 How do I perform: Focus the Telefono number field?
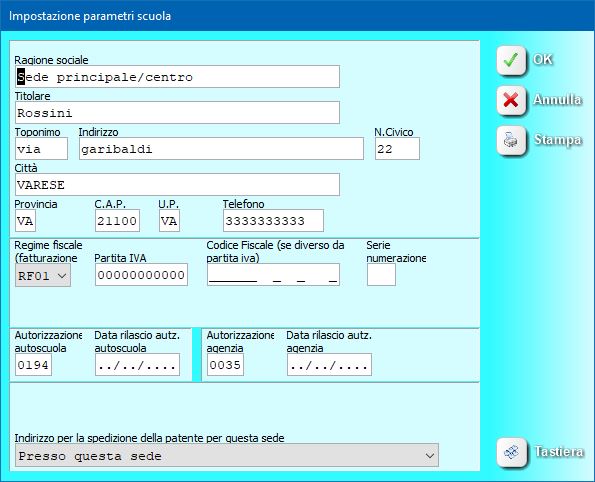click(273, 221)
